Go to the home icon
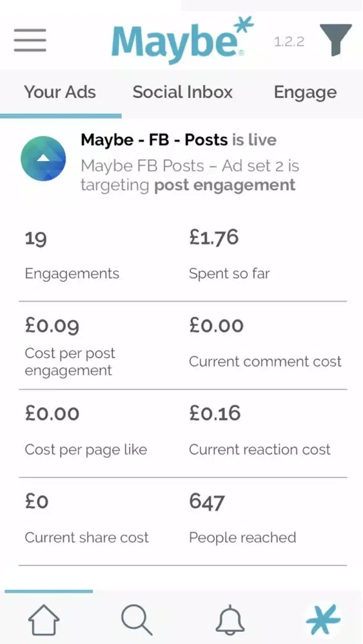Viewport: 363px width, 644px height. [x=44, y=620]
